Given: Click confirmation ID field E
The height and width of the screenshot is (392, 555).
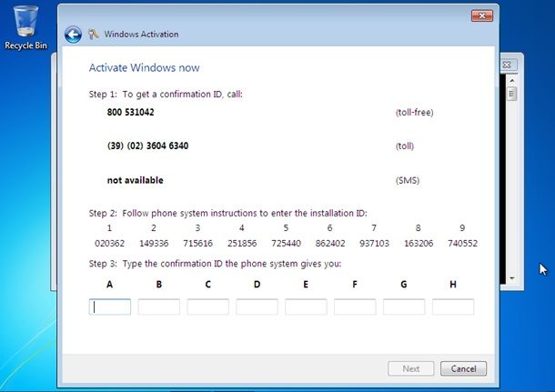Looking at the screenshot, I should pyautogui.click(x=306, y=307).
